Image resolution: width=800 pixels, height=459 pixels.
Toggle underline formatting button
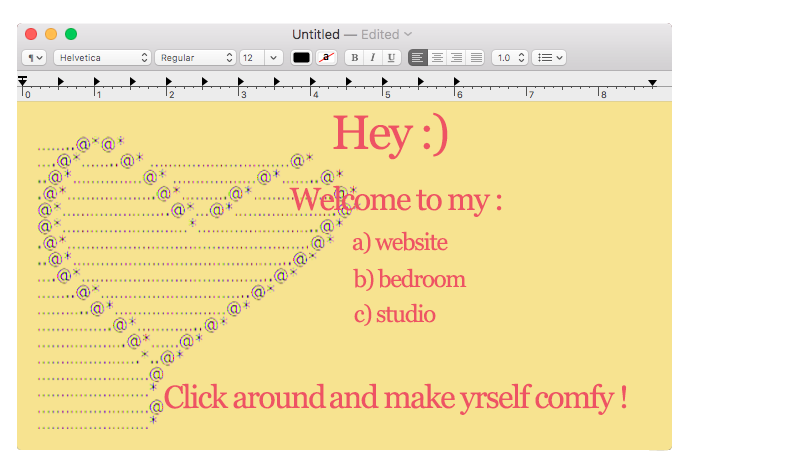[392, 58]
